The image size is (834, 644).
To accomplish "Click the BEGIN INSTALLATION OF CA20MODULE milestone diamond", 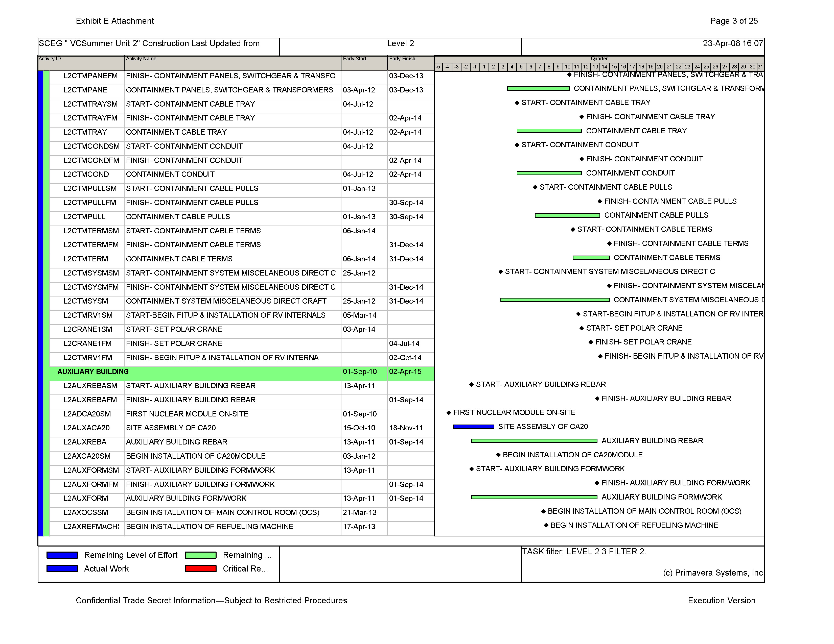I will [x=498, y=455].
